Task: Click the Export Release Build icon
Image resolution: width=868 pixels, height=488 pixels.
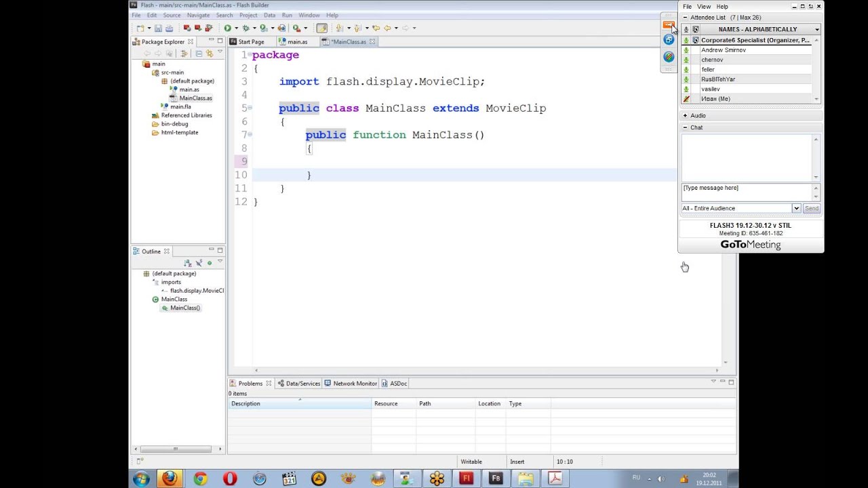Action: tap(281, 28)
